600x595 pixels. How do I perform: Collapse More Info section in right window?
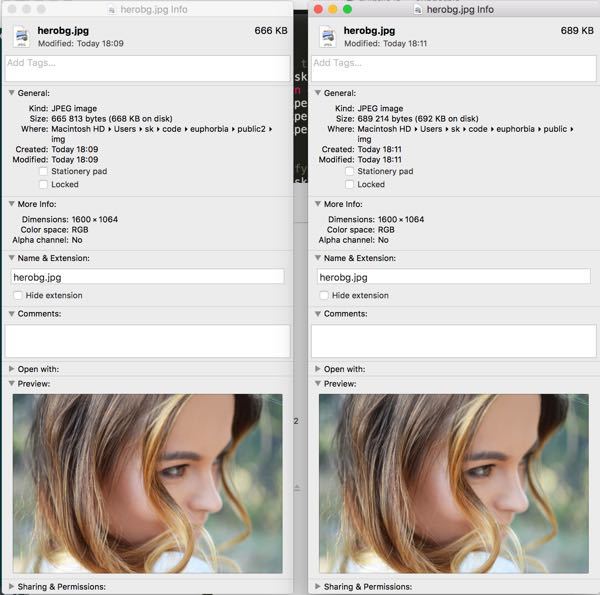tap(318, 204)
